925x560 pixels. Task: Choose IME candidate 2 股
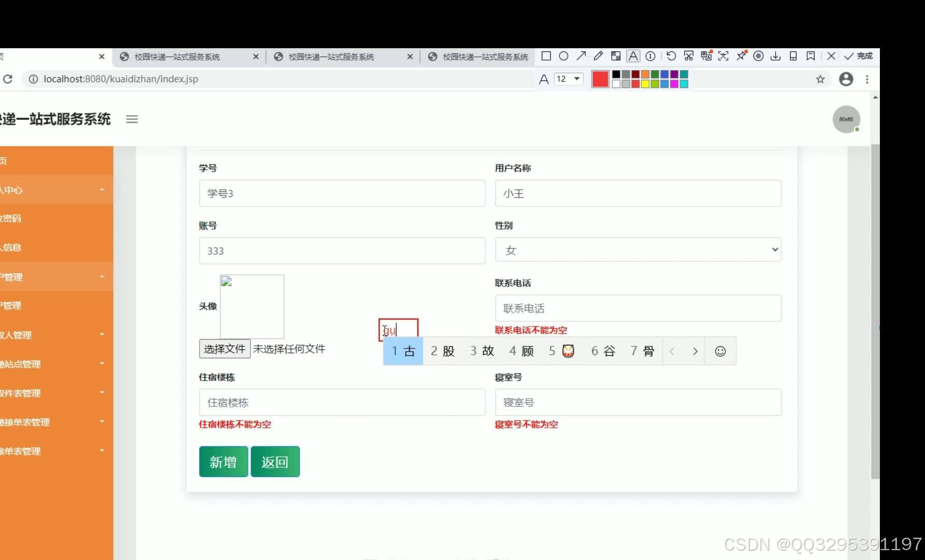[442, 351]
